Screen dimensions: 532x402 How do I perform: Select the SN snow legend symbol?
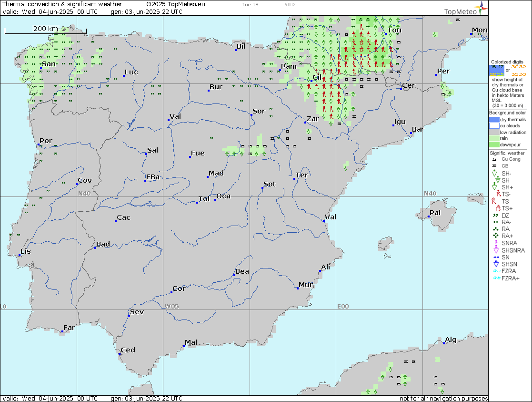click(x=496, y=257)
